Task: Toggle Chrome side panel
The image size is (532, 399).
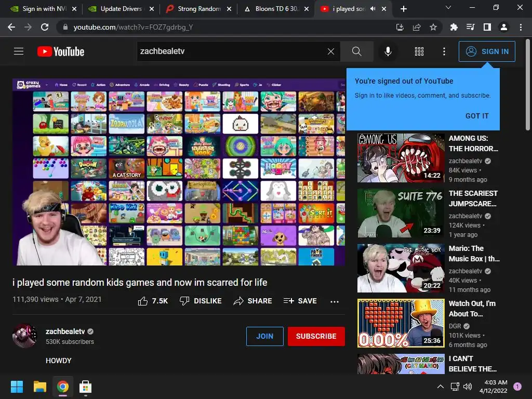Action: pos(487,27)
